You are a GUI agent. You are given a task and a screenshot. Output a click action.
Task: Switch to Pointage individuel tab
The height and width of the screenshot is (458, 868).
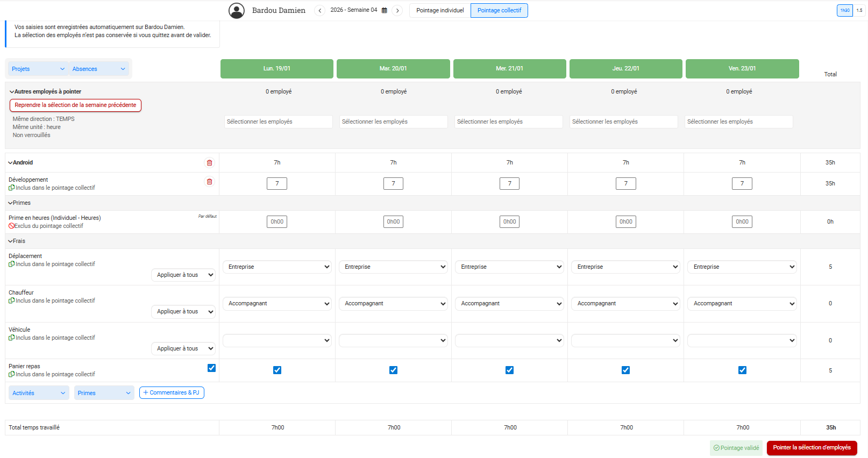[x=440, y=11]
